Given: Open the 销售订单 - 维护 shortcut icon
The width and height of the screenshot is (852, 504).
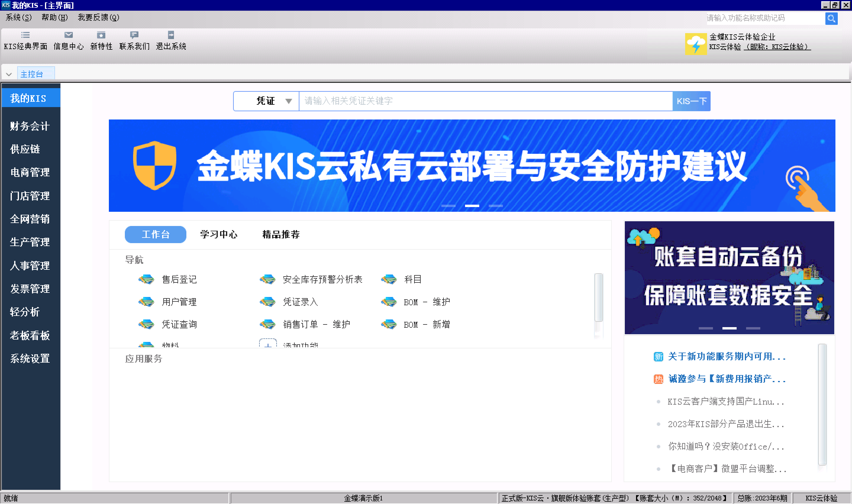Looking at the screenshot, I should point(268,324).
